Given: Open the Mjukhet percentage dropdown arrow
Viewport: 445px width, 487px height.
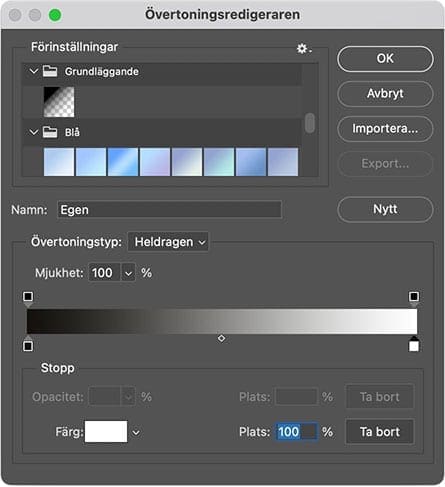Looking at the screenshot, I should tap(128, 273).
